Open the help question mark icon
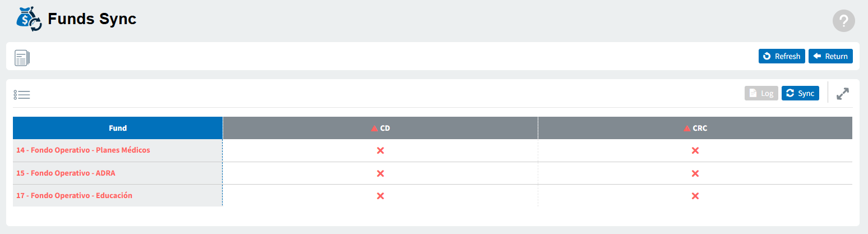Viewport: 868px width, 234px height. pos(843,21)
